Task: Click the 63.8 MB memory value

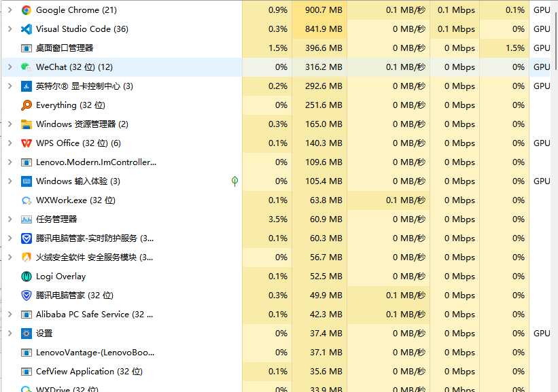Action: 326,200
